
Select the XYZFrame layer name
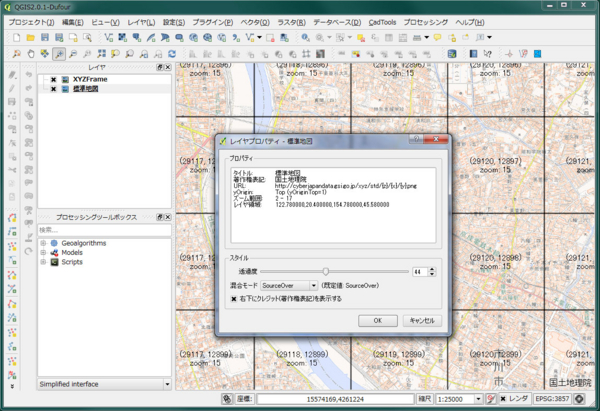pos(90,80)
